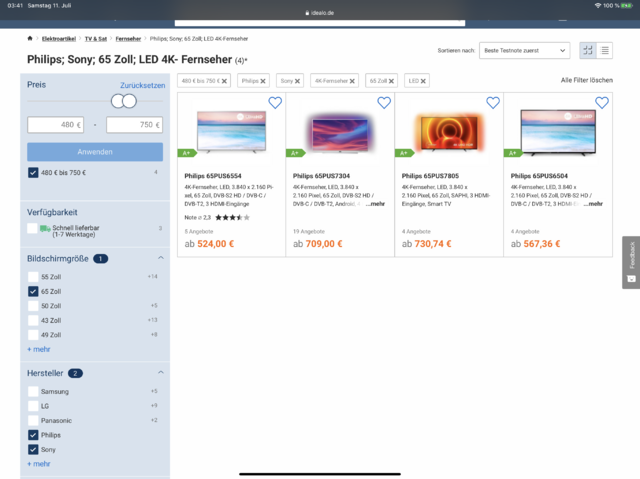Show more screen sizes with + mehr
Viewport: 640px width, 479px height.
39,349
